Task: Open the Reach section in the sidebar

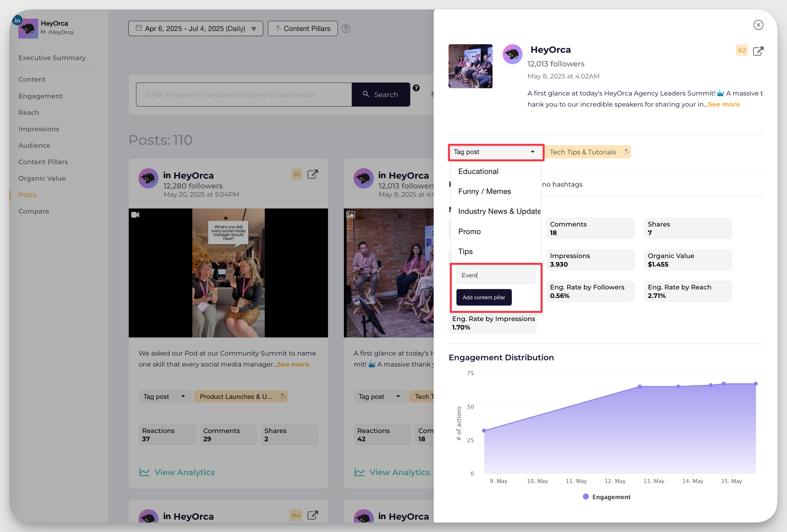Action: pyautogui.click(x=28, y=113)
